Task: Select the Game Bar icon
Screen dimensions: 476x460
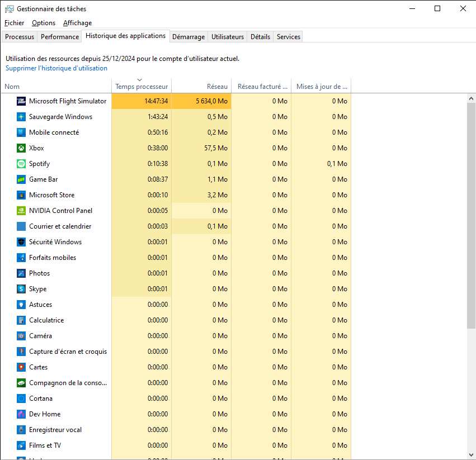Action: point(21,179)
